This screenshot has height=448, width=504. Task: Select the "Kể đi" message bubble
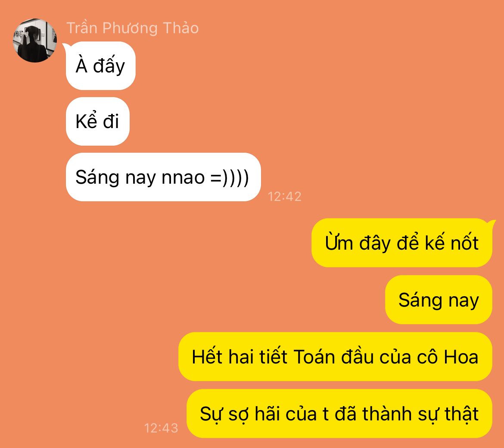pyautogui.click(x=98, y=121)
